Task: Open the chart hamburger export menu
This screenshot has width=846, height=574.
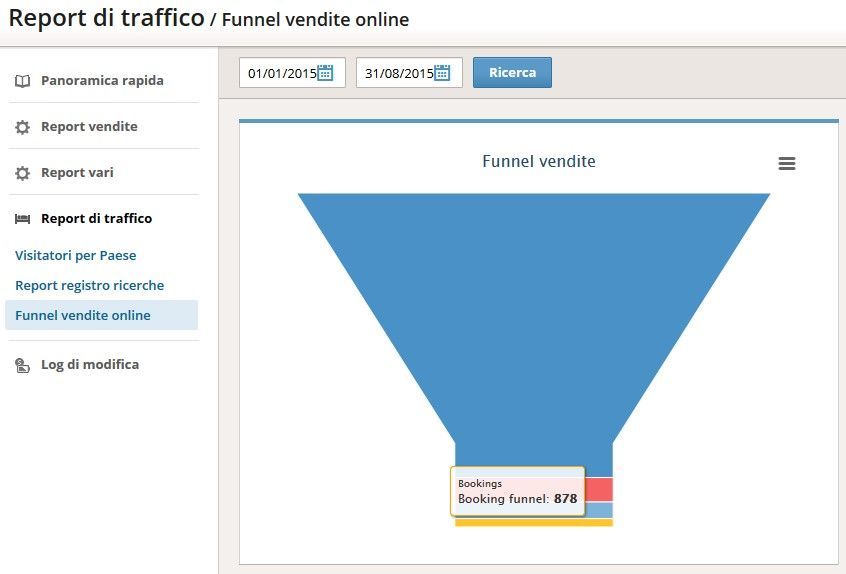Action: tap(787, 163)
